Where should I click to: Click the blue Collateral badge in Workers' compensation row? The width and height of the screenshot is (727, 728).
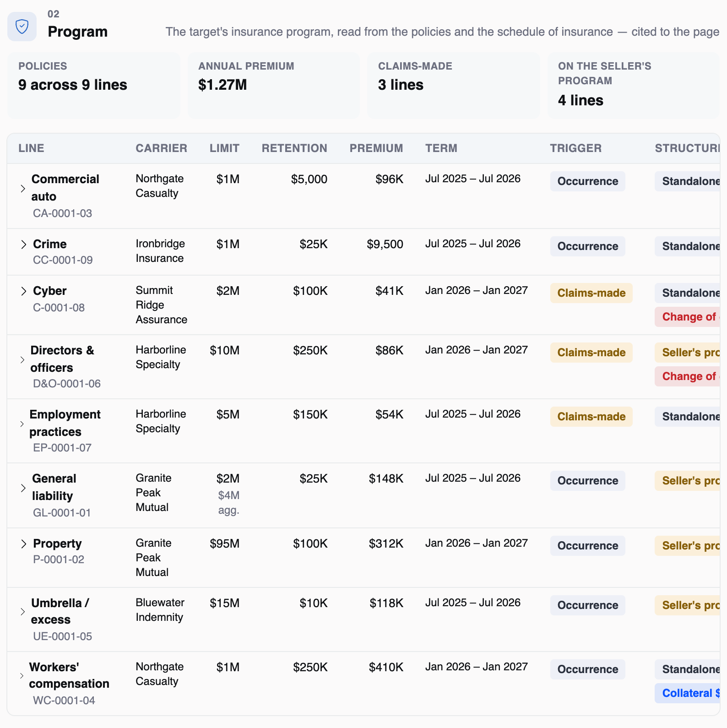[x=688, y=693]
